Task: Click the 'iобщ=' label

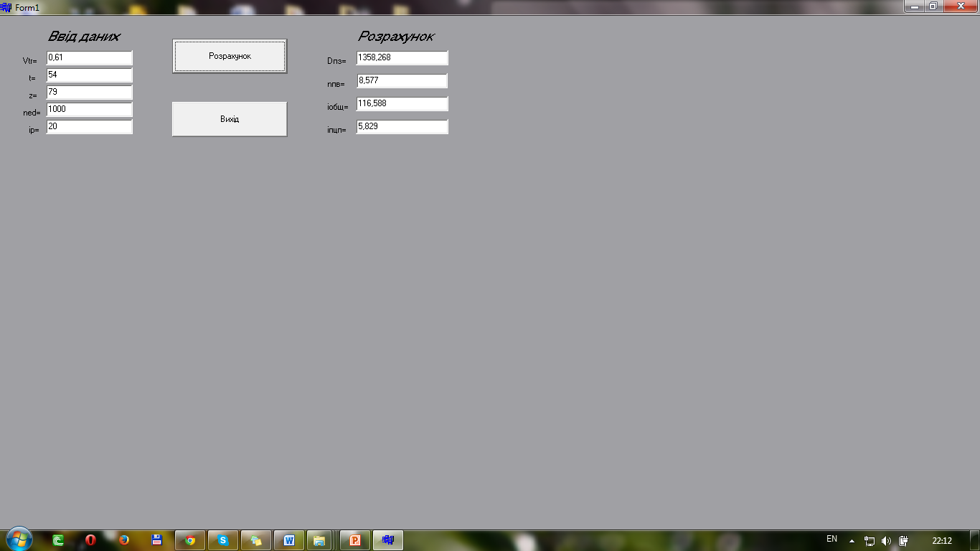Action: pos(337,107)
